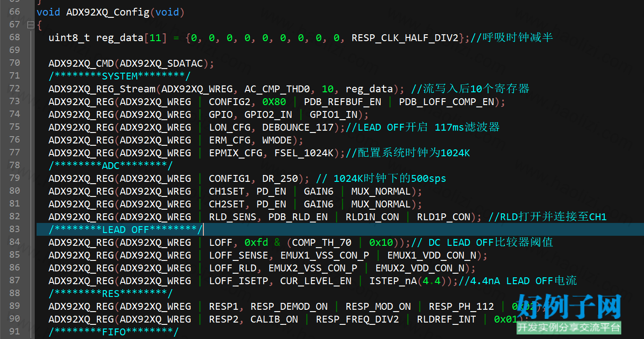Screen dimensions: 644x339
Task: Click CH1SET register name
Action: point(227,191)
